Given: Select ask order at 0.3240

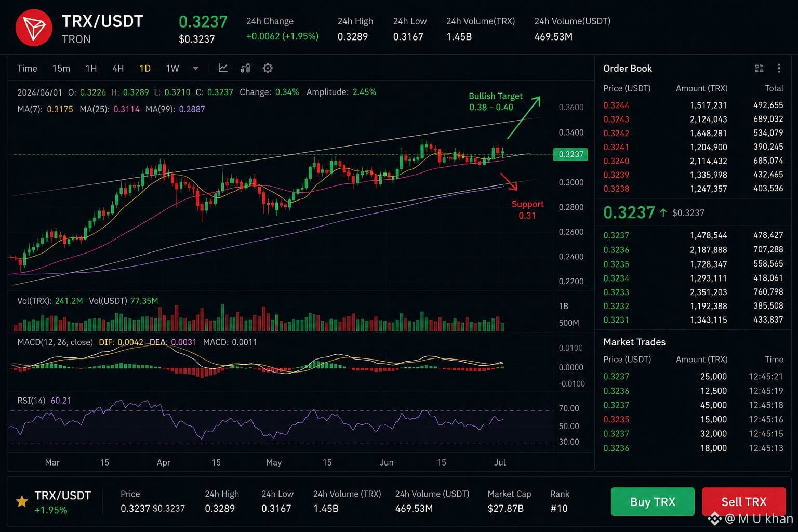Looking at the screenshot, I should [693, 161].
